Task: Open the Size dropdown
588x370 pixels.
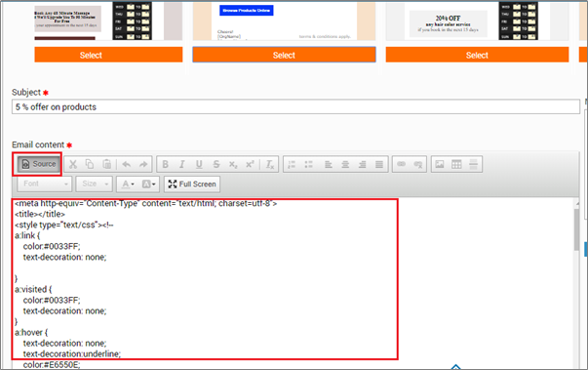Action: coord(95,184)
